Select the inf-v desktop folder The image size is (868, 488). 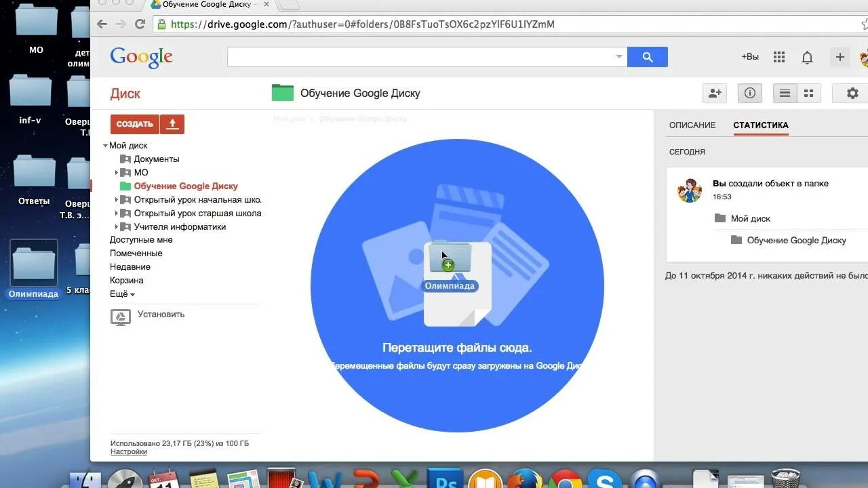[31, 100]
